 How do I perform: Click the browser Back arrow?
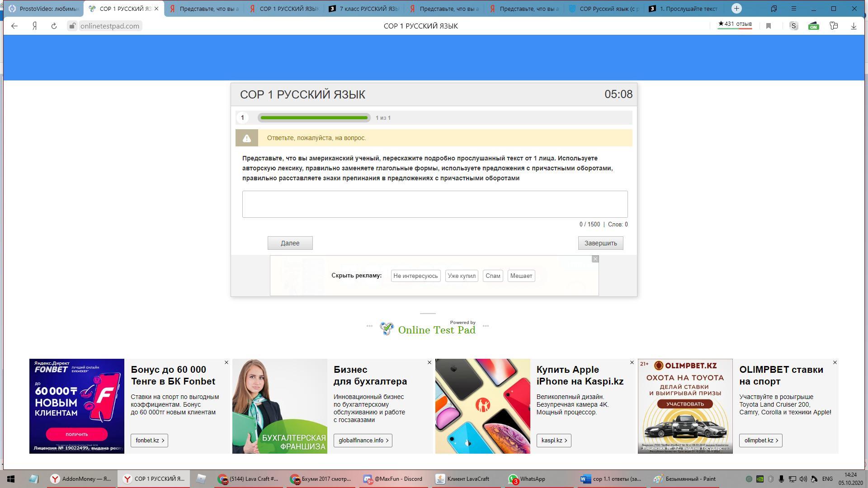(x=14, y=26)
